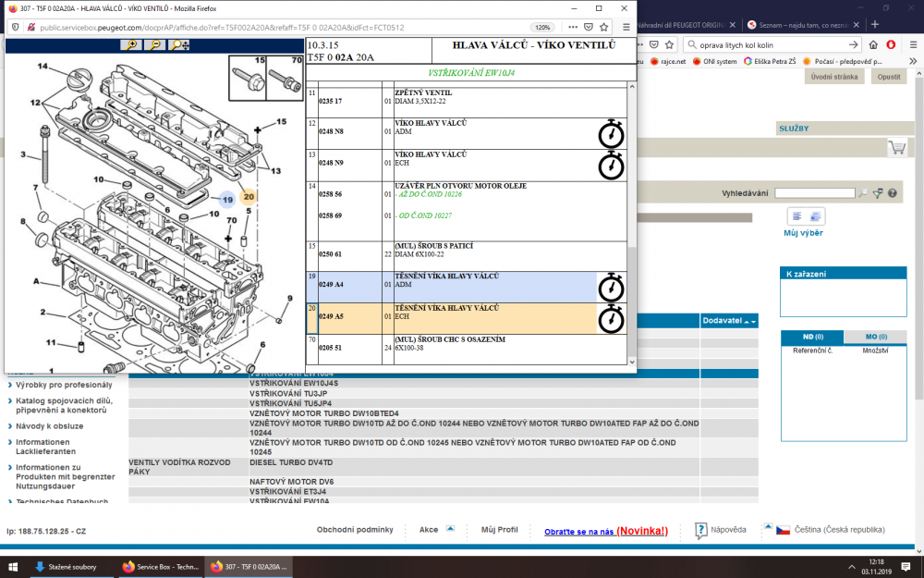Open labor time stopwatch for part 0248 N8
The height and width of the screenshot is (578, 924).
click(x=611, y=133)
